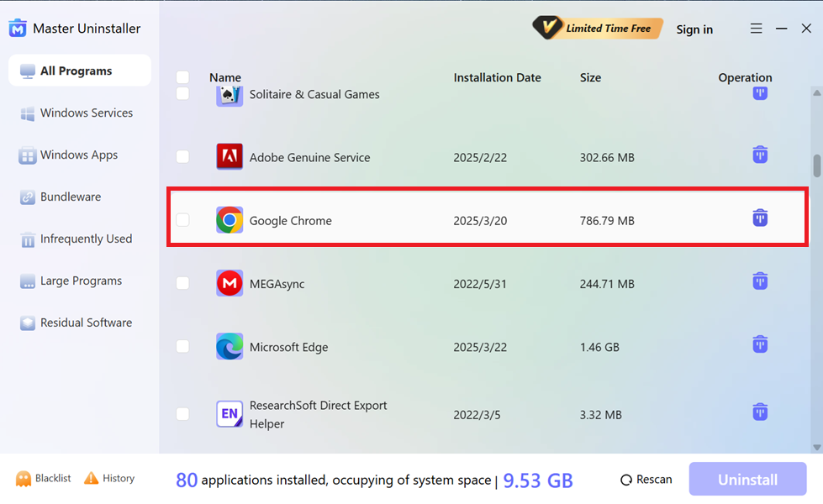Check the Solitaire & Casual Games checkbox
The height and width of the screenshot is (504, 823).
click(182, 94)
